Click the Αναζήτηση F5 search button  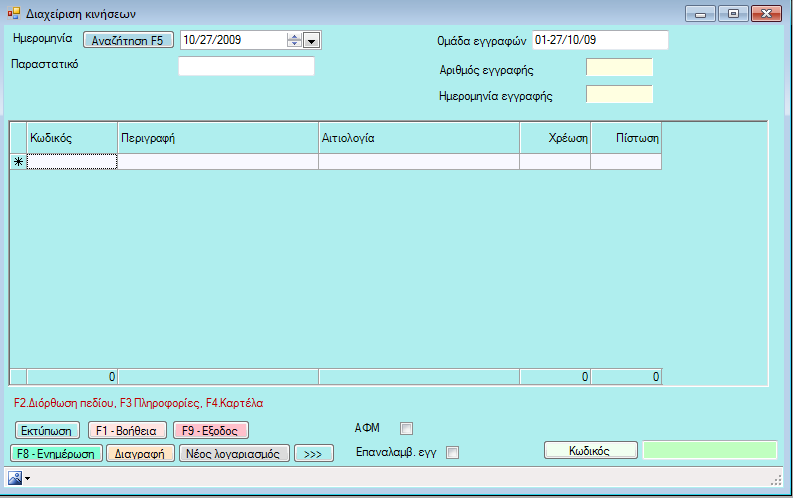point(128,40)
